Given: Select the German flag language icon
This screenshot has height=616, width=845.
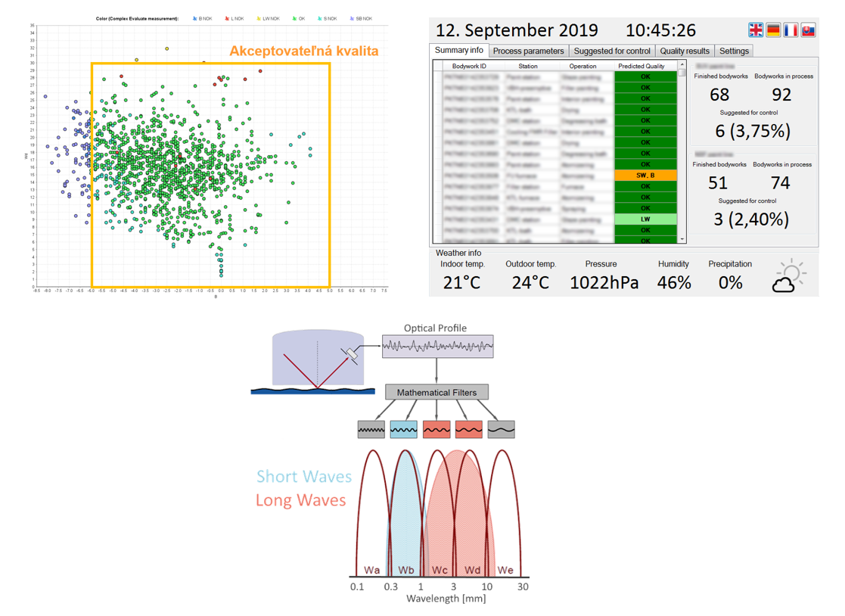Looking at the screenshot, I should point(773,30).
